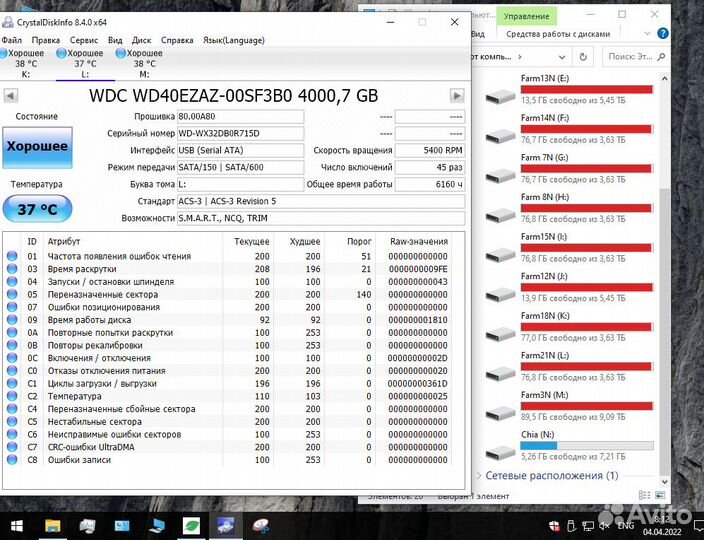Select drive Chia (N:) in Explorer
The height and width of the screenshot is (540, 704).
(x=569, y=446)
